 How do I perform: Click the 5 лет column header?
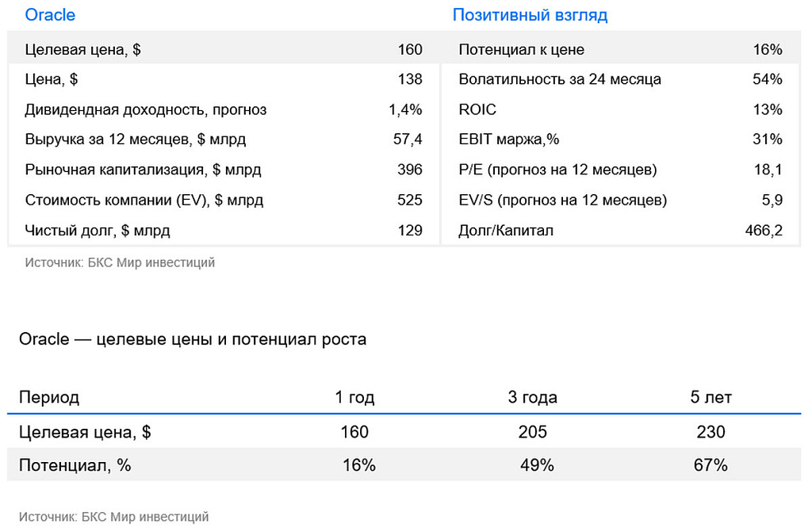[710, 397]
